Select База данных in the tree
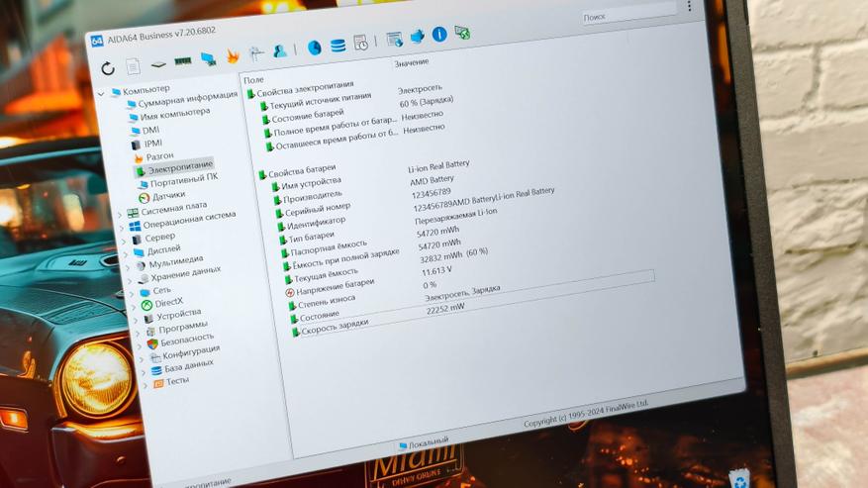Viewport: 868px width, 488px height. (x=189, y=366)
